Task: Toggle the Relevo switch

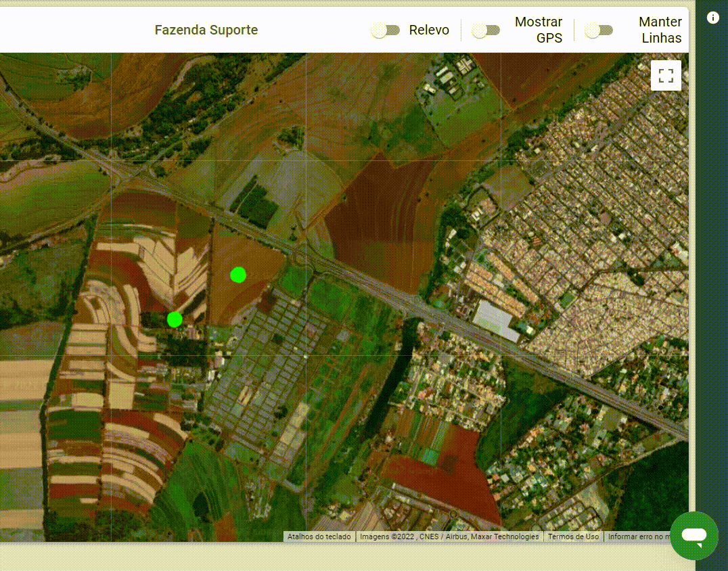Action: [386, 30]
